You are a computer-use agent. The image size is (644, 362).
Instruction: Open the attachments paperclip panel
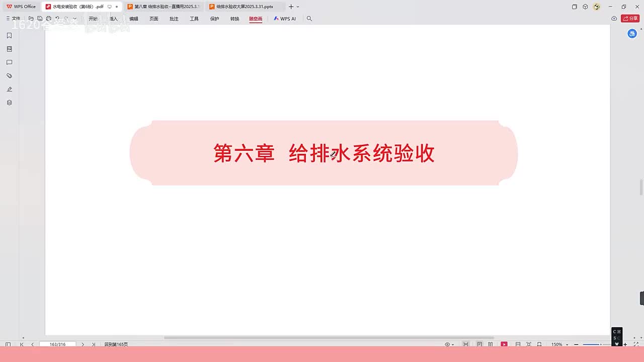[9, 76]
